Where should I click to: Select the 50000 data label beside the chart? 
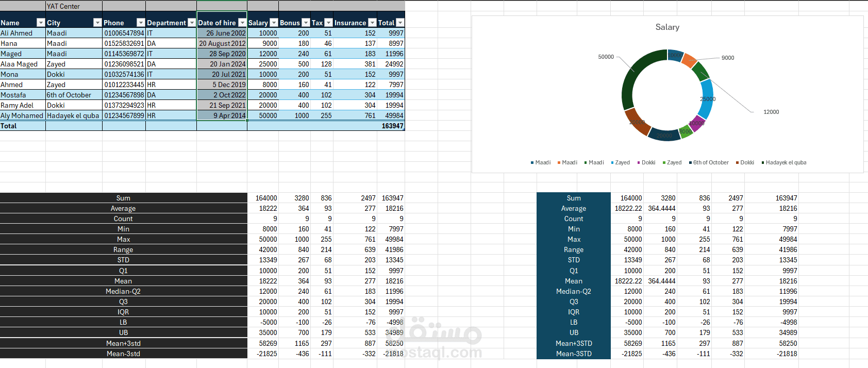point(606,57)
